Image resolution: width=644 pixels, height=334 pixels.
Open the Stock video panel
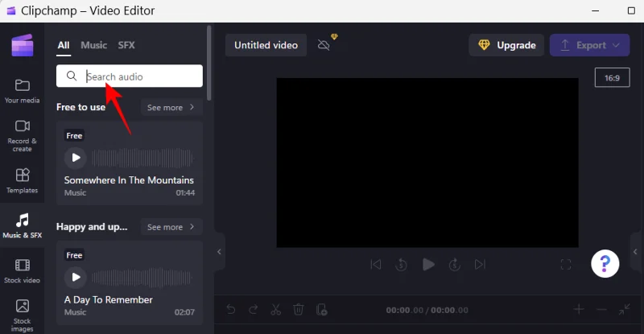23,270
